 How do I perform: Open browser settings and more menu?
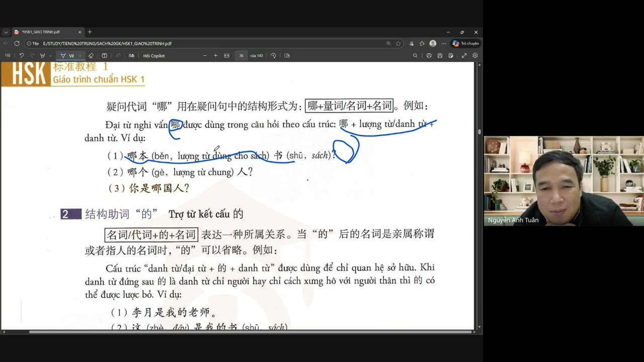click(443, 43)
